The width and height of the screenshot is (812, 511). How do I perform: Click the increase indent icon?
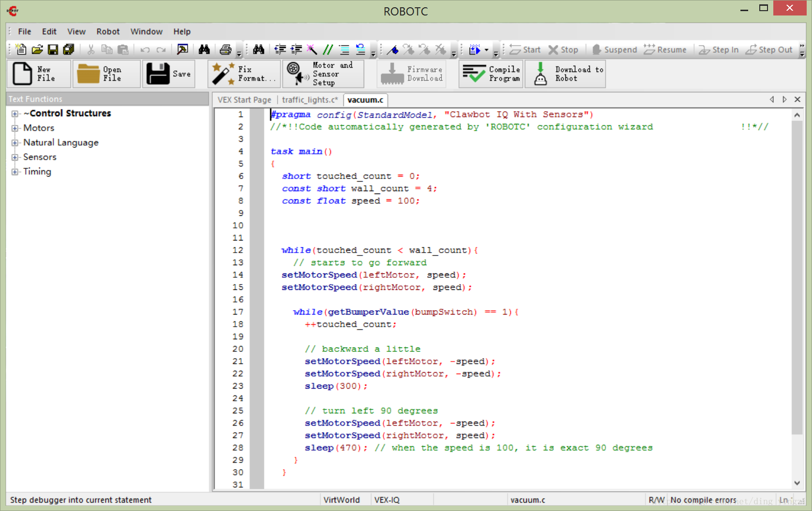(296, 49)
